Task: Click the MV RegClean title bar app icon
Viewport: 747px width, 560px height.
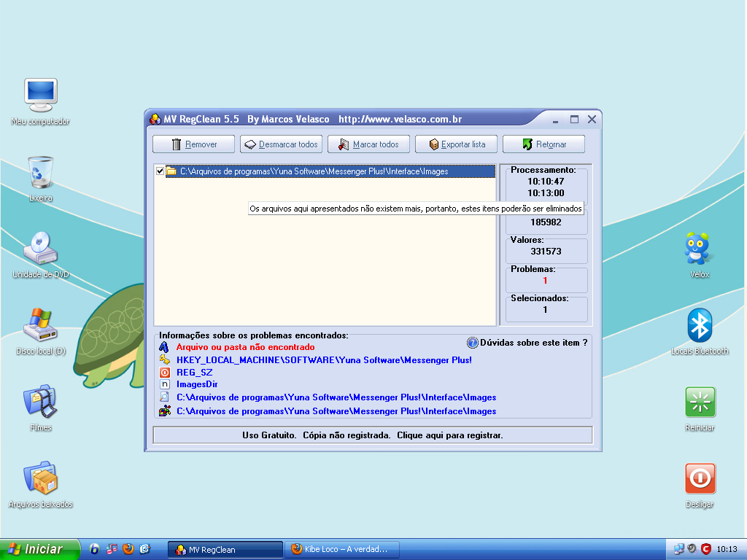Action: [x=155, y=119]
